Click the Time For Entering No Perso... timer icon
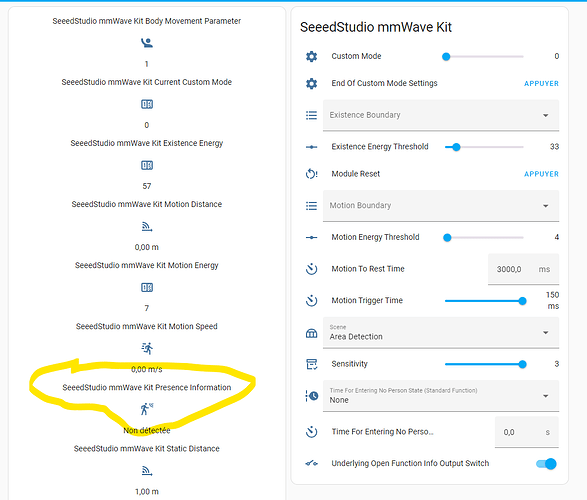This screenshot has height=500, width=587. tap(311, 432)
